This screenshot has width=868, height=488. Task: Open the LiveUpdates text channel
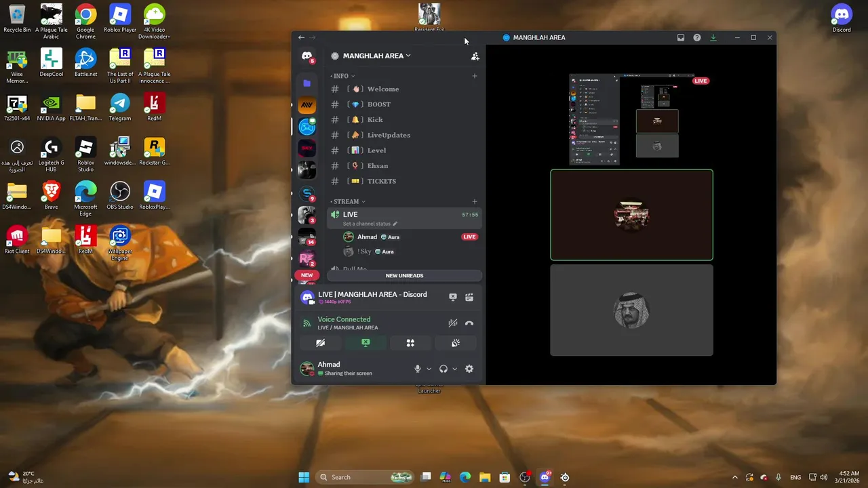[x=404, y=135]
